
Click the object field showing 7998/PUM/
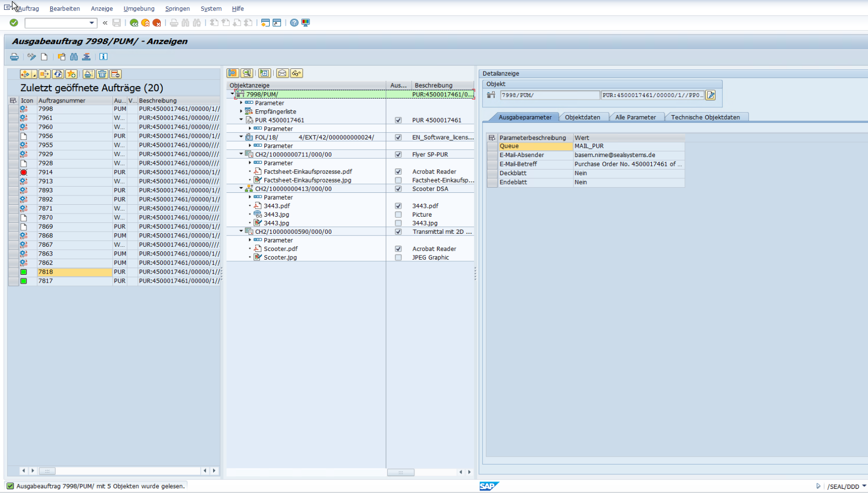click(x=550, y=95)
